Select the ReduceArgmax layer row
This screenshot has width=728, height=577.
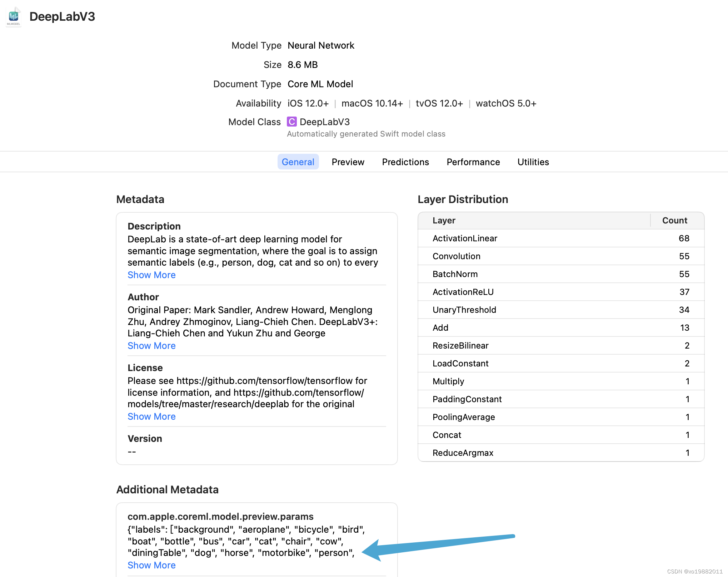pyautogui.click(x=561, y=453)
